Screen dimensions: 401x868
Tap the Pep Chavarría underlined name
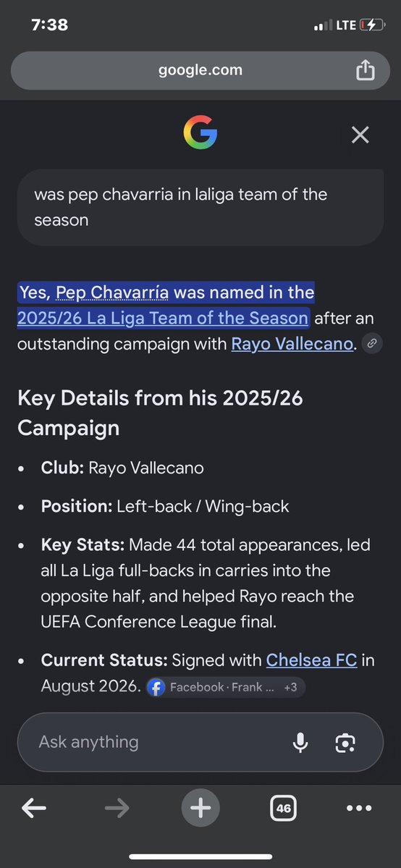pyautogui.click(x=112, y=292)
